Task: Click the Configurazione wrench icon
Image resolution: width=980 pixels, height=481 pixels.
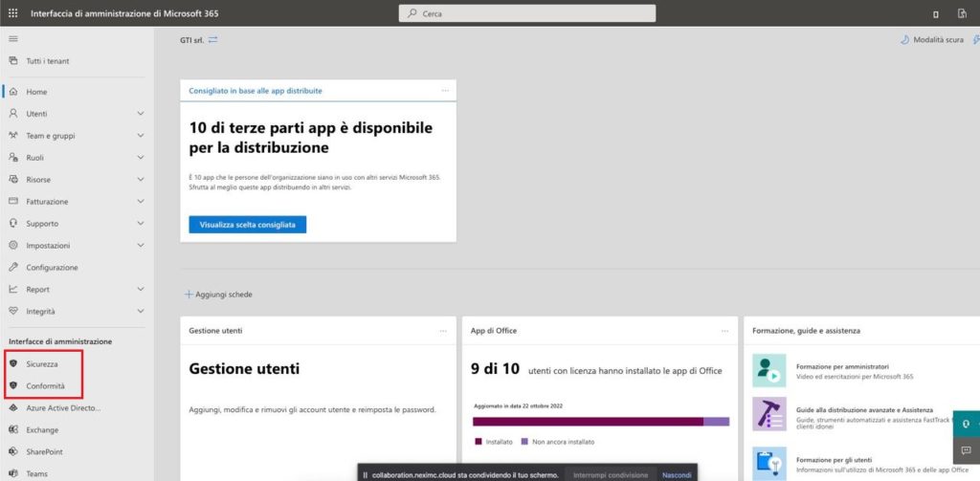Action: point(13,268)
